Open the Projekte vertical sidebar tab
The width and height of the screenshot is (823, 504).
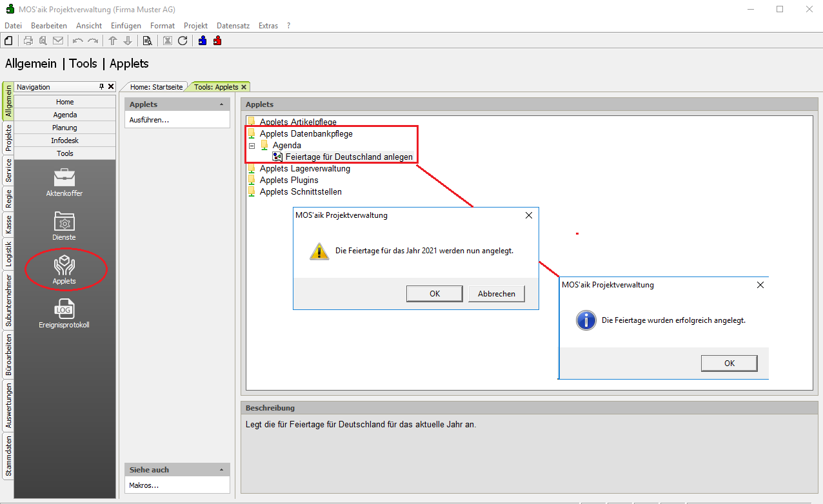click(8, 138)
